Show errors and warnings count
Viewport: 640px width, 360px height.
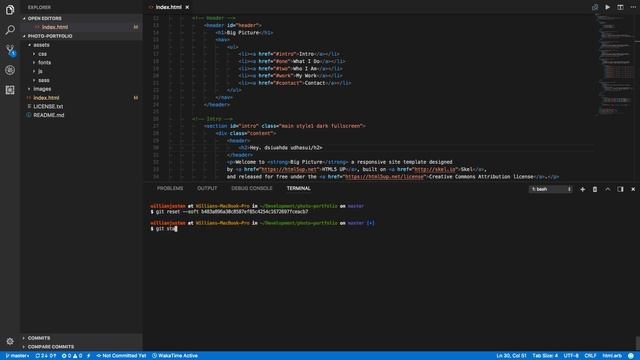(x=72, y=356)
